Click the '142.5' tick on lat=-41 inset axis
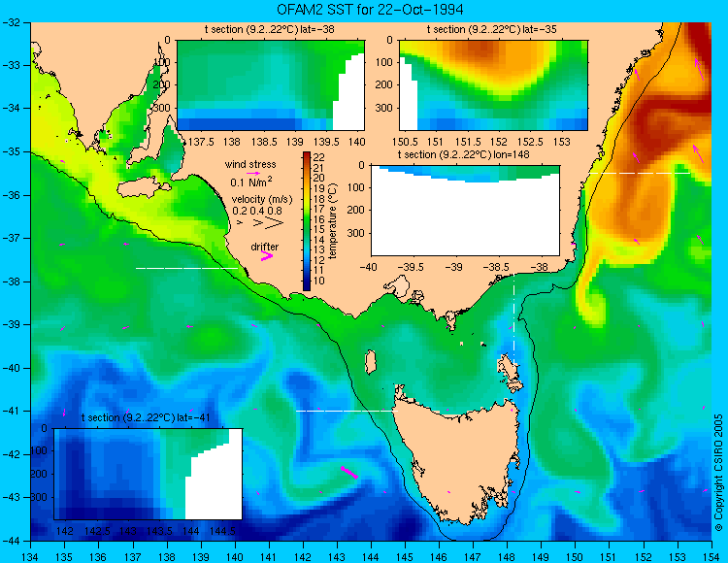The height and width of the screenshot is (563, 728). click(x=97, y=531)
